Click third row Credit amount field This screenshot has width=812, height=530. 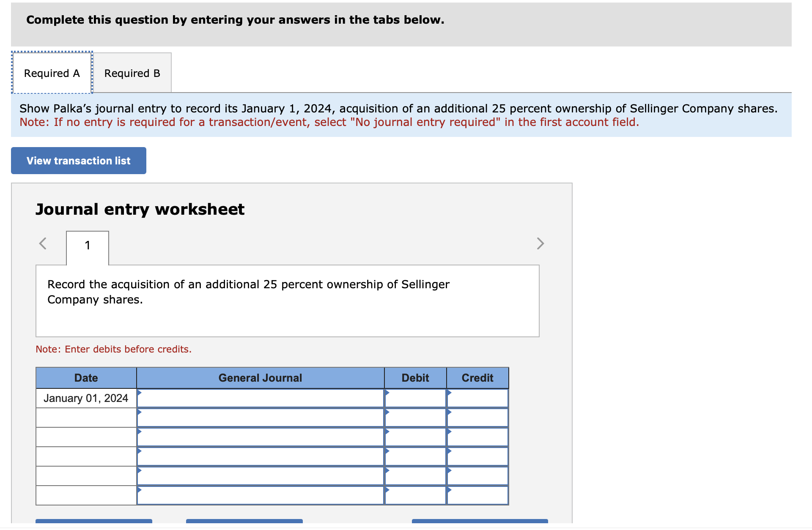click(x=477, y=437)
